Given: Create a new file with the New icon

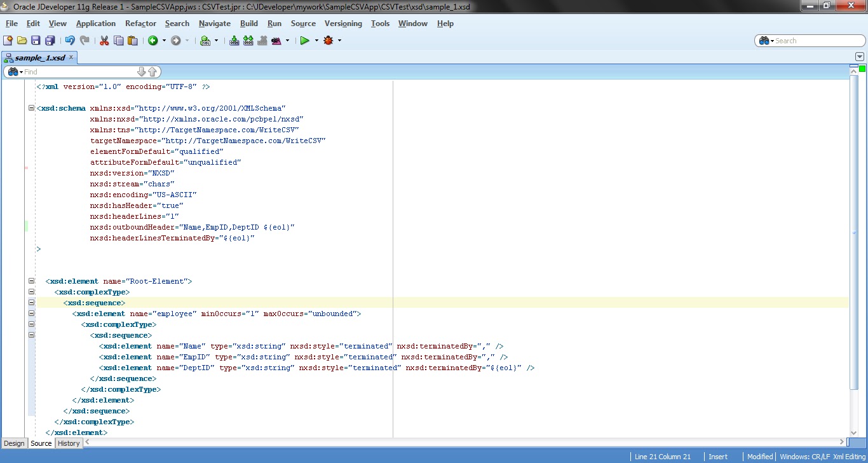Looking at the screenshot, I should tap(8, 40).
